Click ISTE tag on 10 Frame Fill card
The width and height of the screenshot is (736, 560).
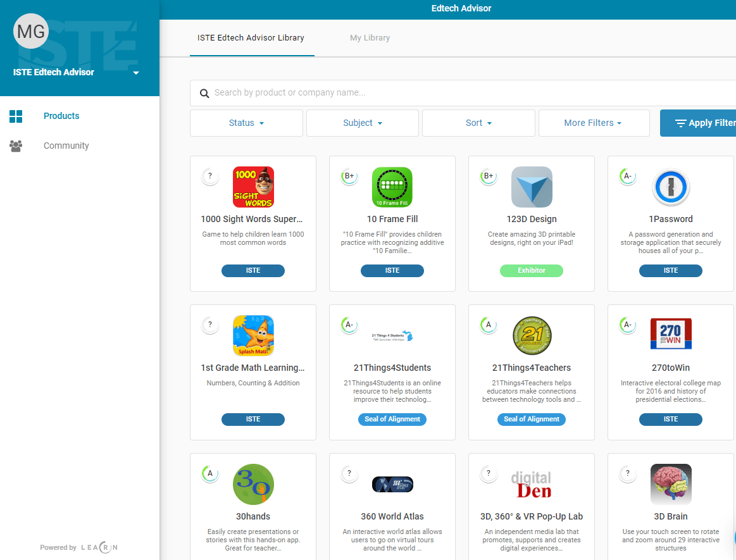point(392,271)
